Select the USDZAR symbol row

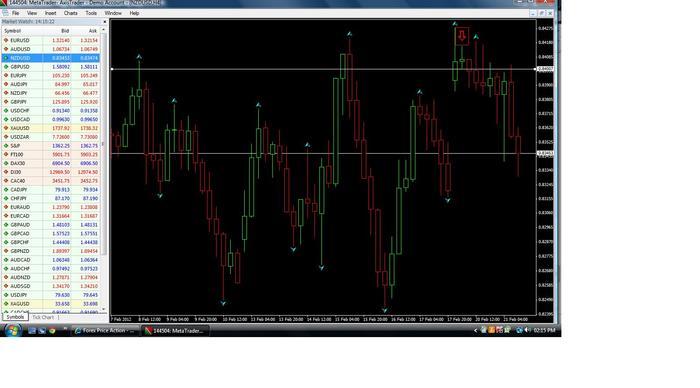pyautogui.click(x=51, y=137)
